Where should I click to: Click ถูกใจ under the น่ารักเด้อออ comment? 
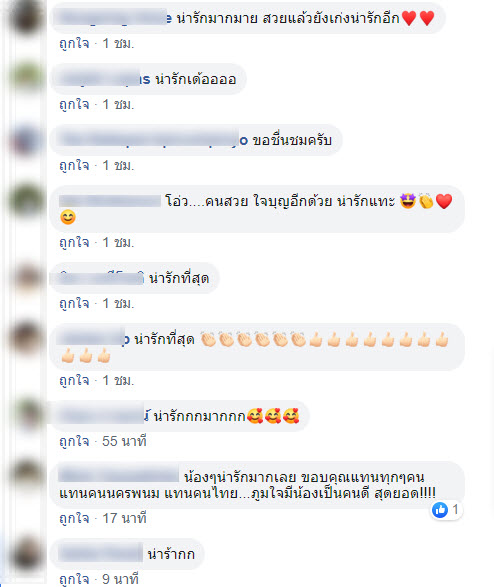[74, 104]
